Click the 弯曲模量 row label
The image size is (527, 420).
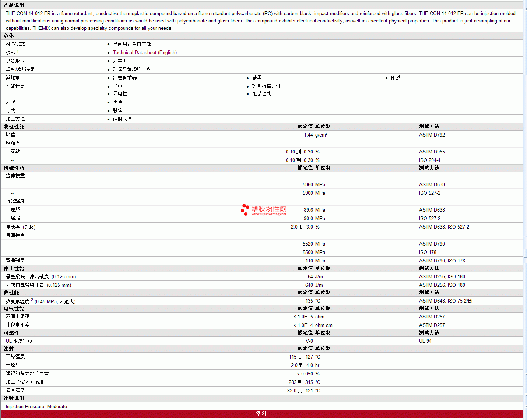(x=15, y=235)
